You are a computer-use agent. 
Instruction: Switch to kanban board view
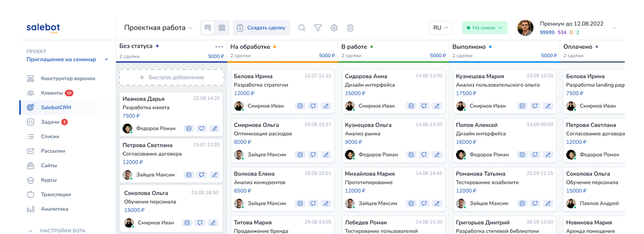208,28
